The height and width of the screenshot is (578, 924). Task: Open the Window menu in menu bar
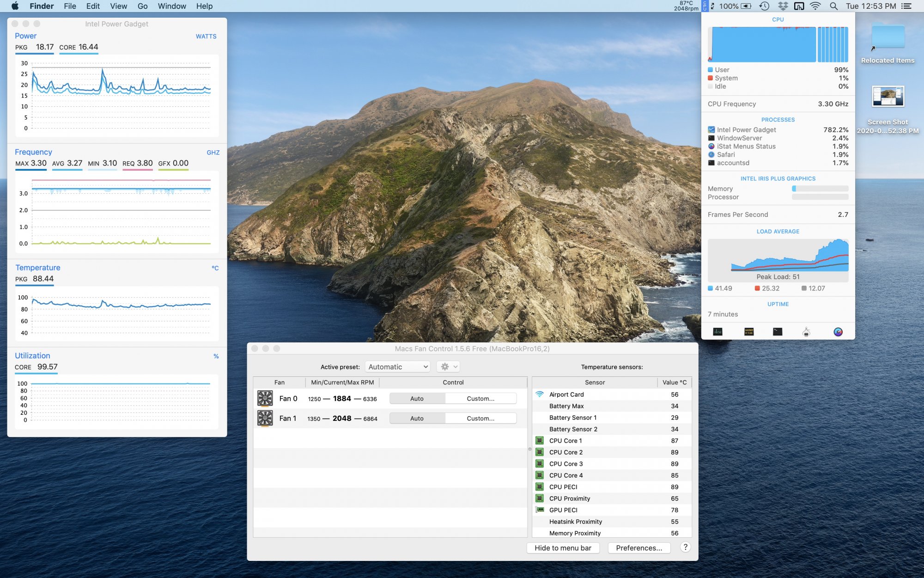click(x=172, y=6)
